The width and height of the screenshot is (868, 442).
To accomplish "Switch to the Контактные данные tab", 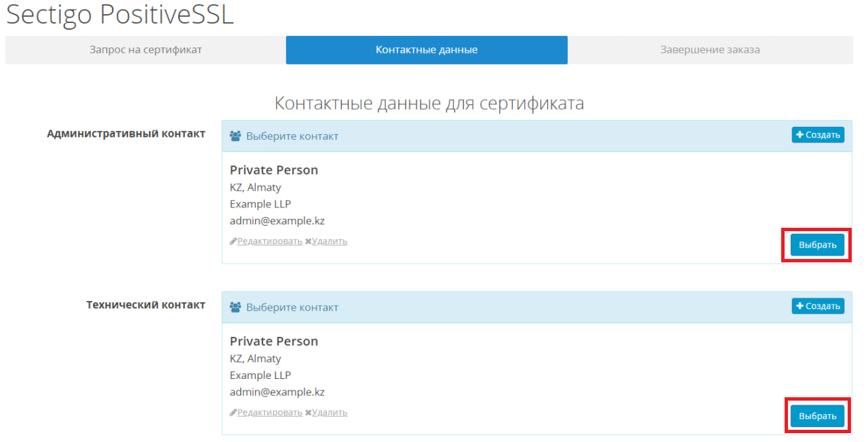I will (427, 50).
